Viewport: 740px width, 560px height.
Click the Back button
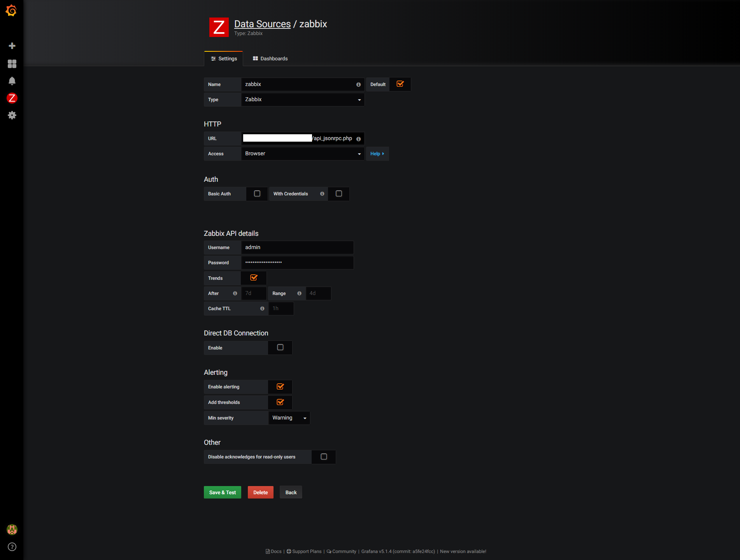tap(291, 492)
